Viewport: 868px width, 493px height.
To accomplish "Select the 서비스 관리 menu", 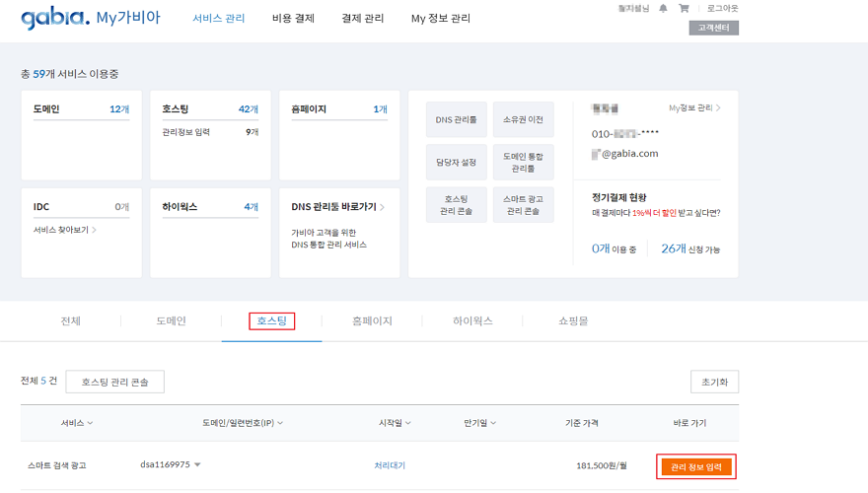I will point(219,19).
